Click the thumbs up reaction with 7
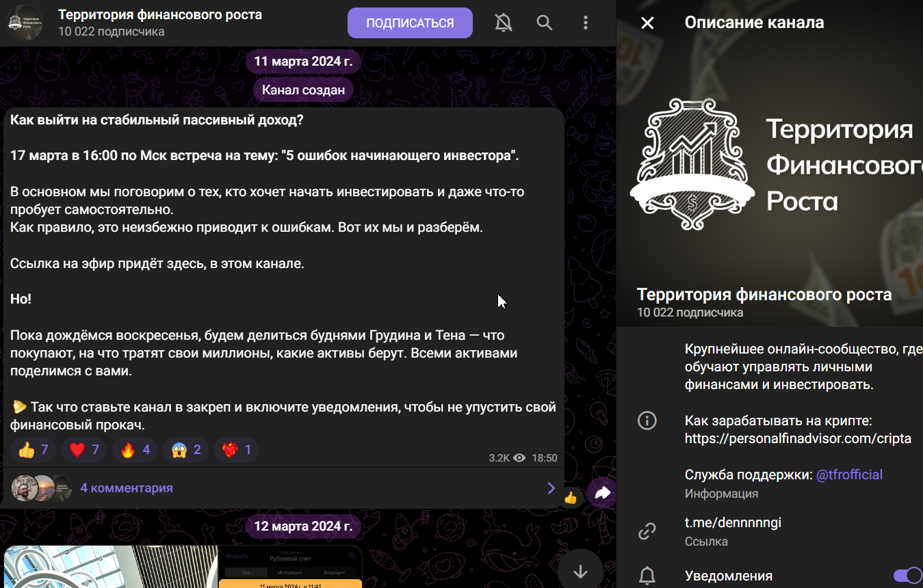Viewport: 923px width, 588px height. click(34, 449)
